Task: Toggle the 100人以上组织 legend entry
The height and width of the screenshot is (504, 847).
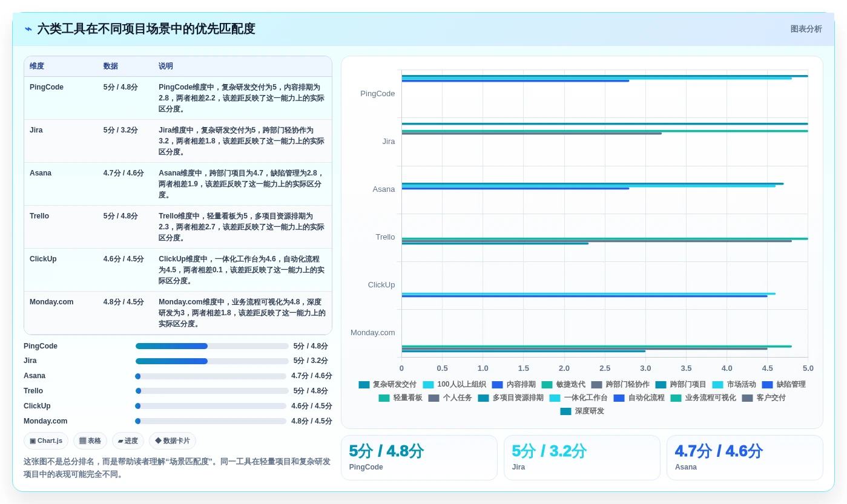Action: pyautogui.click(x=454, y=385)
